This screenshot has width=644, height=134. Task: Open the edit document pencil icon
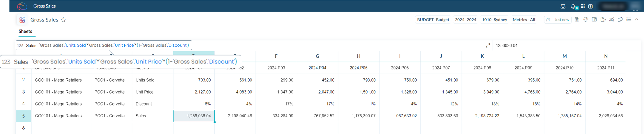603,20
